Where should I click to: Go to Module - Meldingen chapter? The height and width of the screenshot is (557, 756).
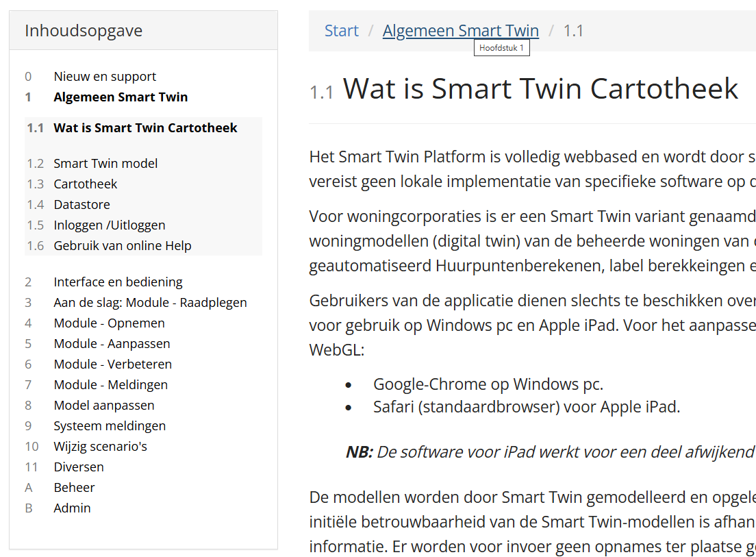(110, 385)
